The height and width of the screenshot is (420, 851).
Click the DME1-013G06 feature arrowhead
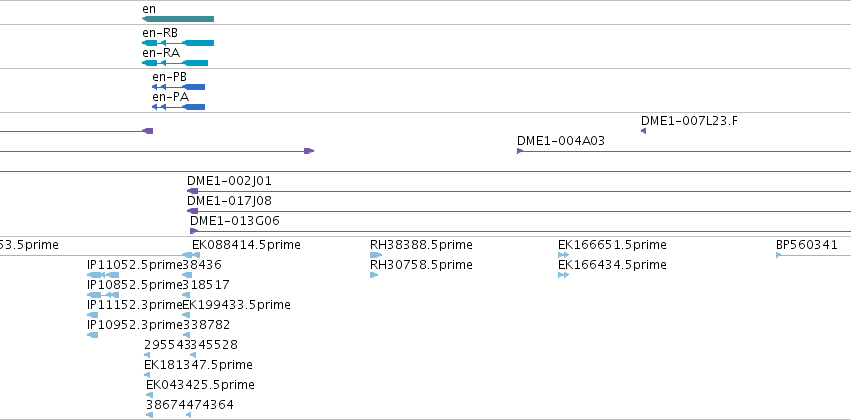click(194, 231)
